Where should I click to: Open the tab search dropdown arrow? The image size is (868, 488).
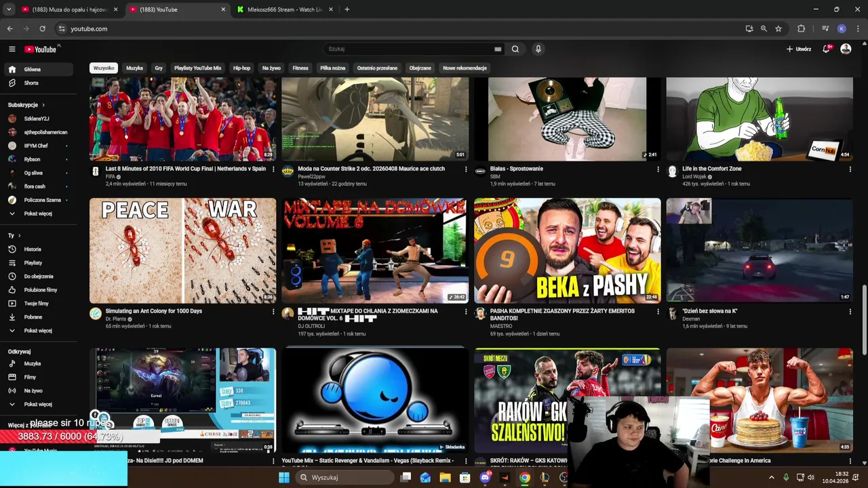tap(9, 9)
